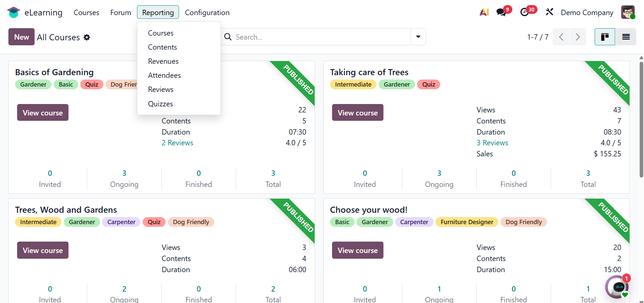The width and height of the screenshot is (644, 303).
Task: Open the 3 Reviews link
Action: [492, 143]
